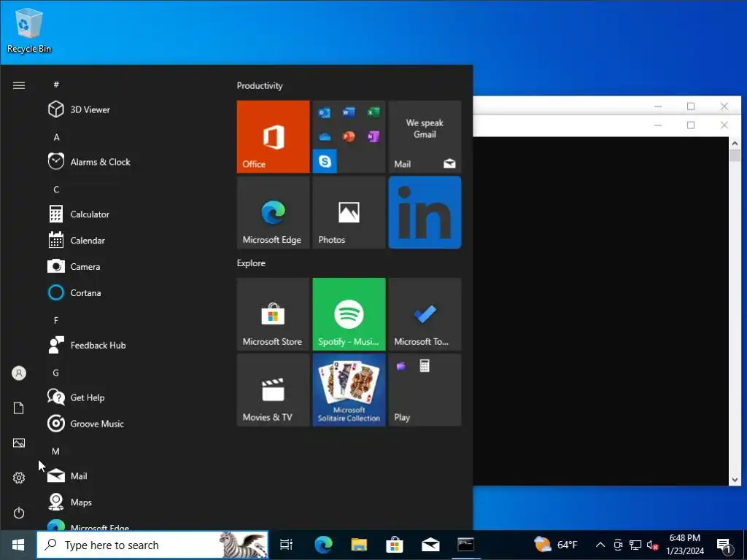This screenshot has width=747, height=560.
Task: Click the Power button in Start
Action: pyautogui.click(x=18, y=513)
